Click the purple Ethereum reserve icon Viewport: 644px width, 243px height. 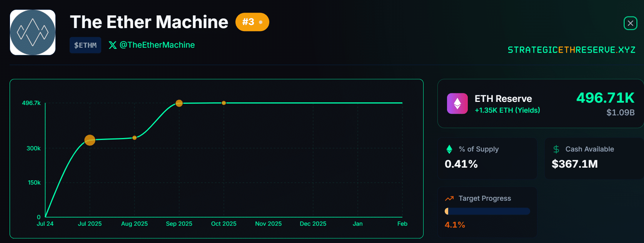click(x=457, y=103)
